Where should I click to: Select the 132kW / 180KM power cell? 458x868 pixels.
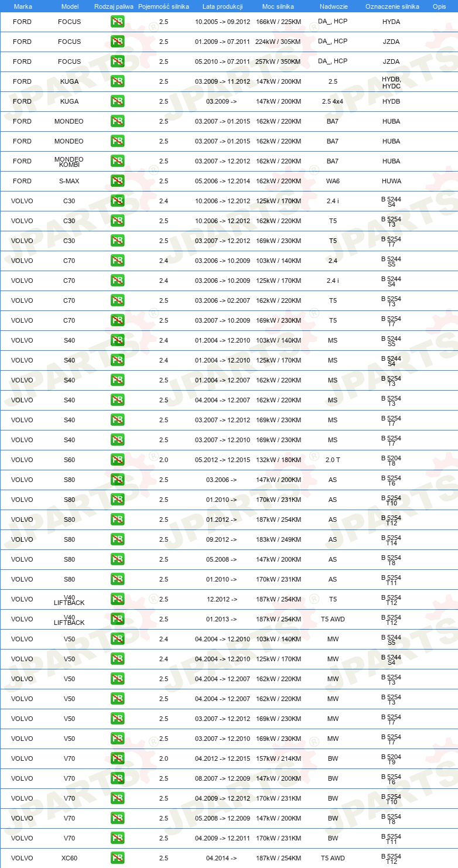278,460
